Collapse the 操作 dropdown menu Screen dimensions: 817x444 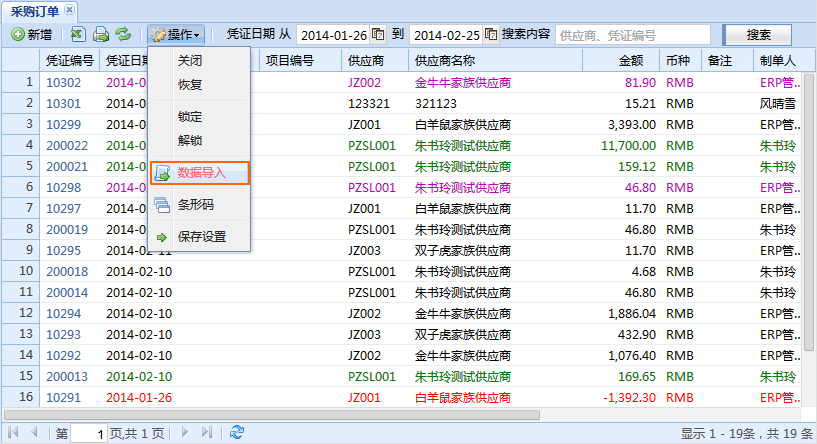pos(176,34)
